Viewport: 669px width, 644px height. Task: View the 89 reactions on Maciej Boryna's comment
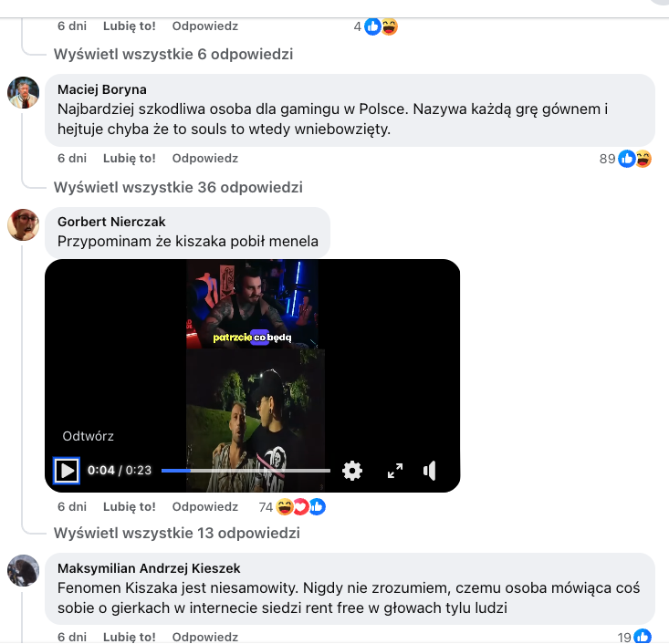click(x=625, y=159)
